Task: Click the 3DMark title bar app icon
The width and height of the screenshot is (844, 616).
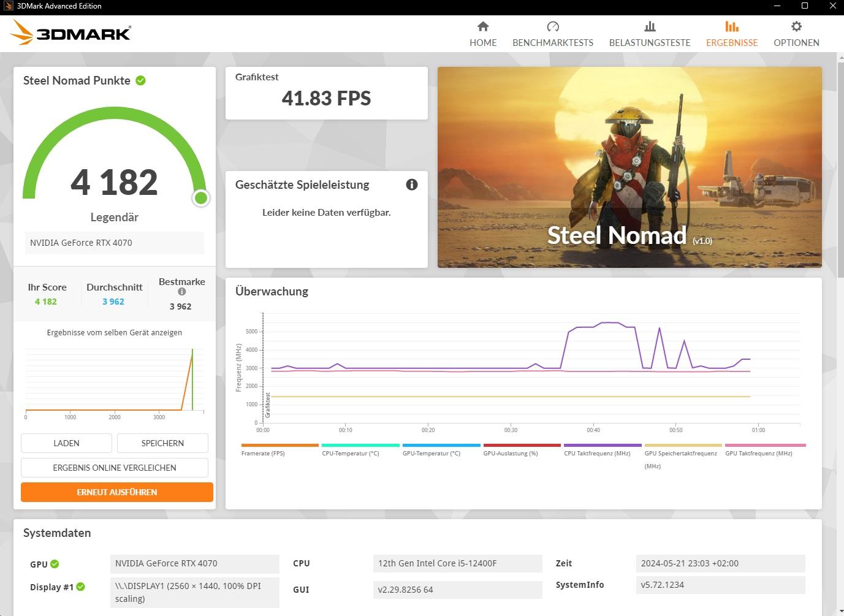Action: 8,6
